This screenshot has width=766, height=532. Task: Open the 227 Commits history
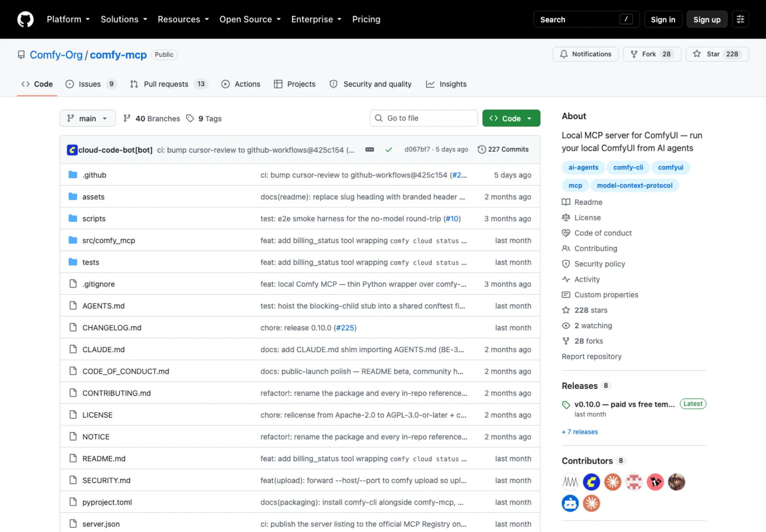tap(503, 149)
